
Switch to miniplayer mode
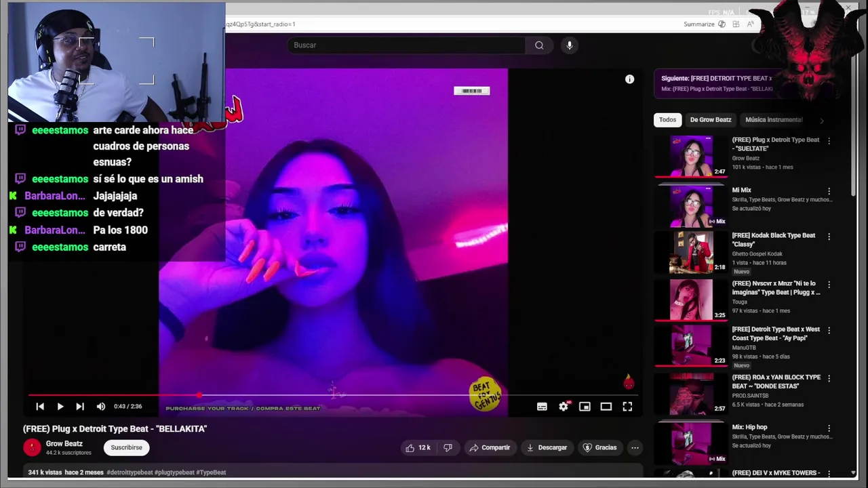click(x=585, y=407)
